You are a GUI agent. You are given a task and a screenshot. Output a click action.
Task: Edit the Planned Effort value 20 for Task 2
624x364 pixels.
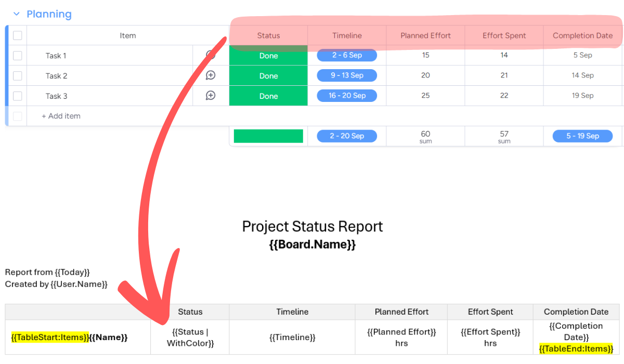425,75
